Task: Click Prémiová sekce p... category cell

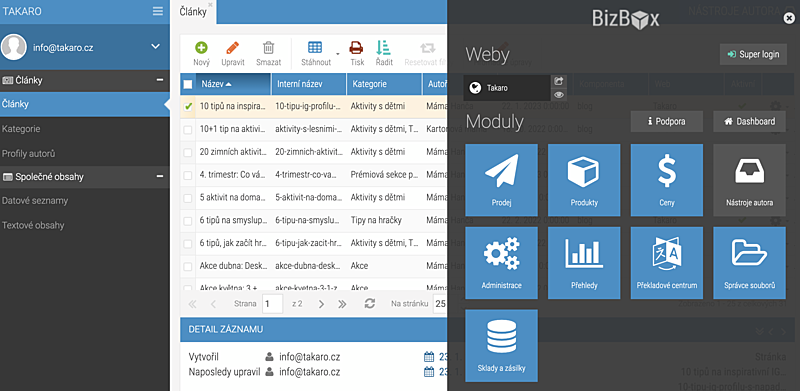Action: pyautogui.click(x=384, y=175)
